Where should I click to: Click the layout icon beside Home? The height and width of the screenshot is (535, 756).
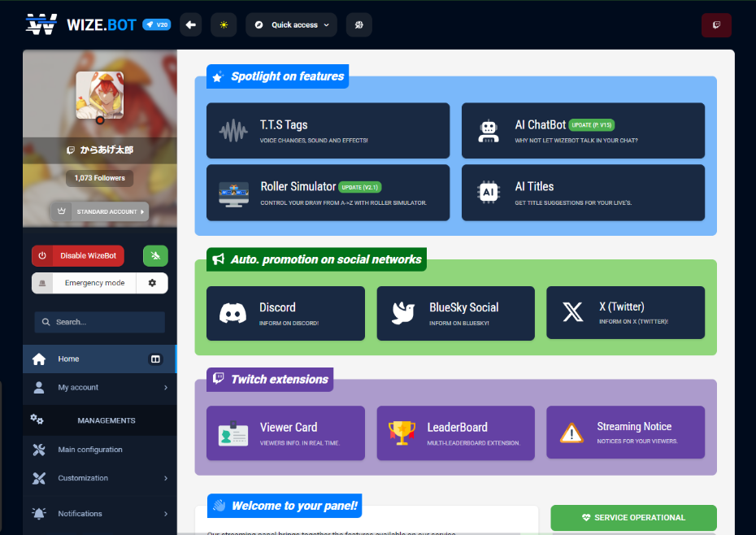pyautogui.click(x=155, y=359)
